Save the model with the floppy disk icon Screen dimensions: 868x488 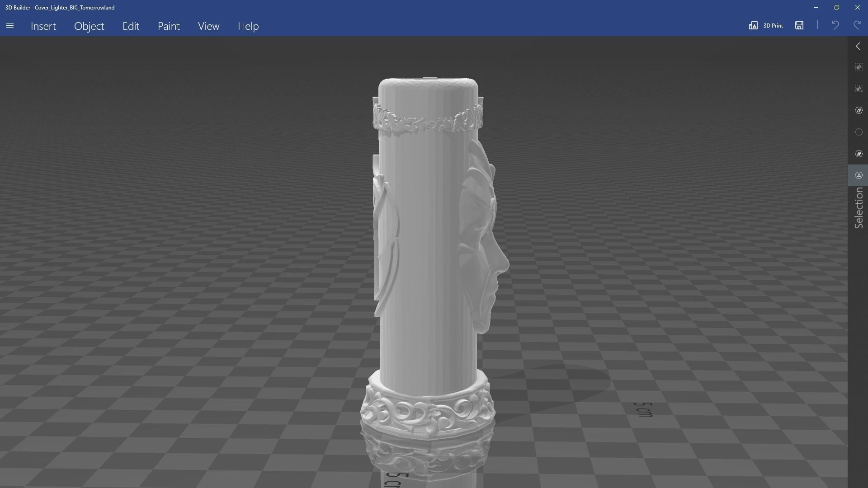coord(799,25)
